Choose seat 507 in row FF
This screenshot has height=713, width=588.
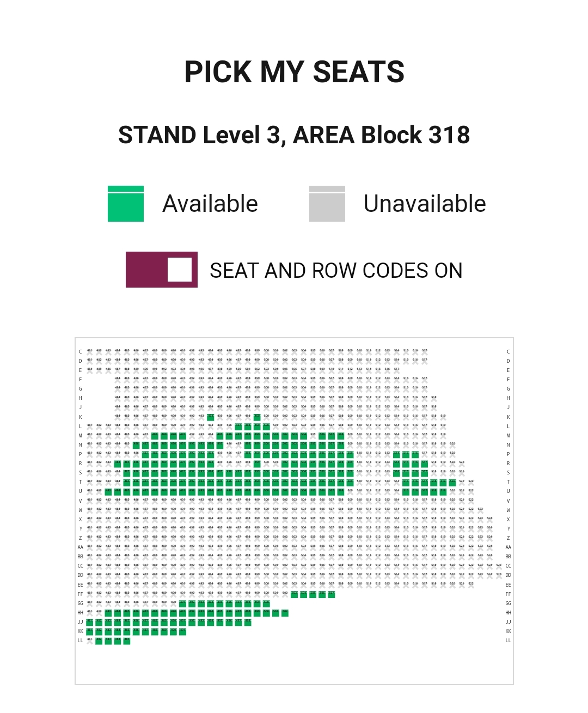click(x=331, y=594)
